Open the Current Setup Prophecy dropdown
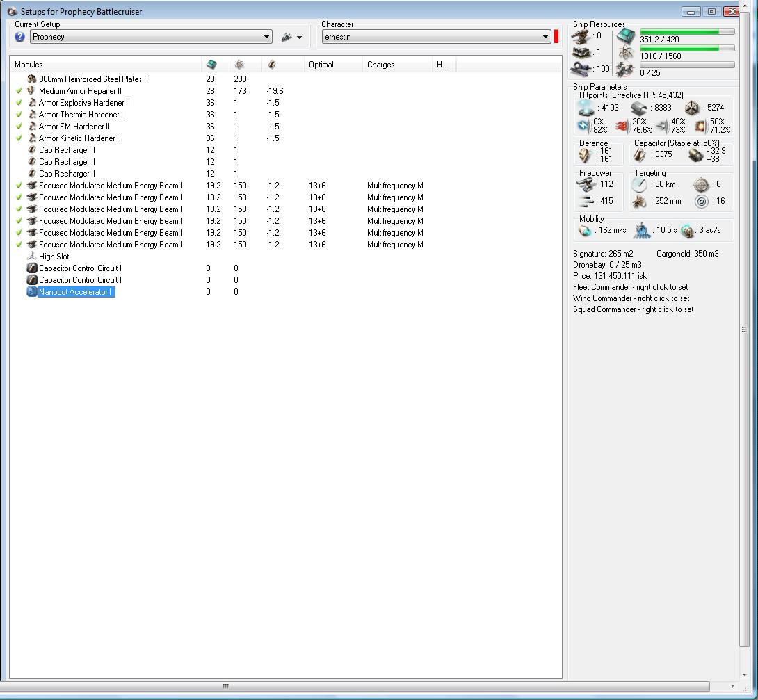This screenshot has width=758, height=700. click(x=151, y=37)
